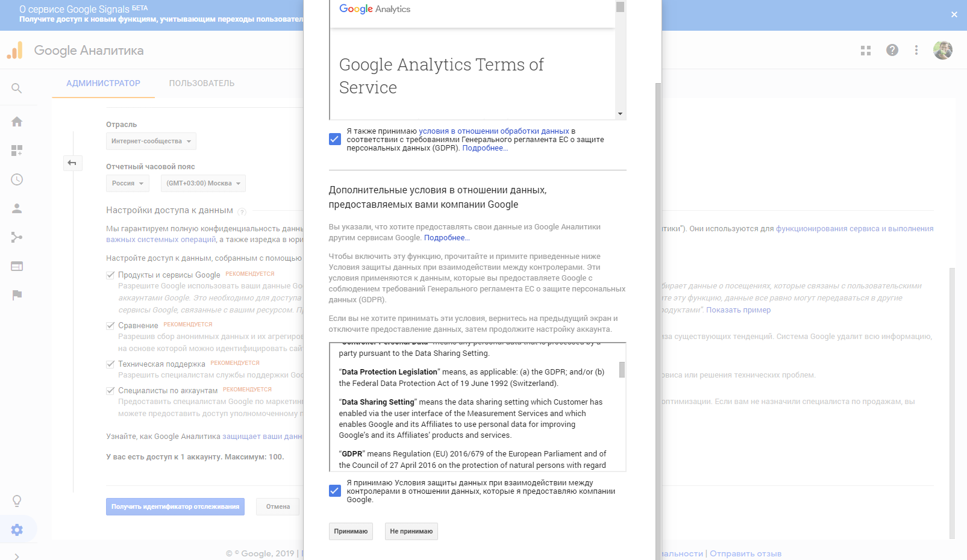Click the Google Analytics logo icon

(15, 51)
